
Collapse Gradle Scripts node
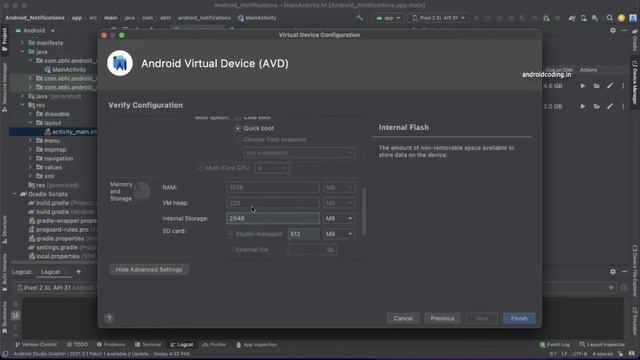coord(14,194)
